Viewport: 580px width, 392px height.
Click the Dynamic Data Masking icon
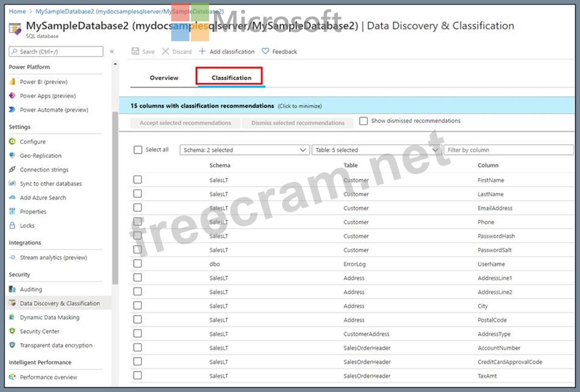pyautogui.click(x=12, y=317)
